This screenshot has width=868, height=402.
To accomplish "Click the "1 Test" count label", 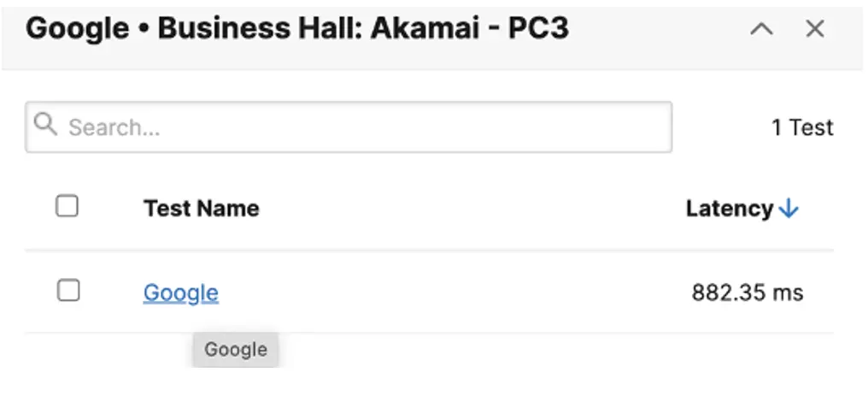I will [x=801, y=127].
